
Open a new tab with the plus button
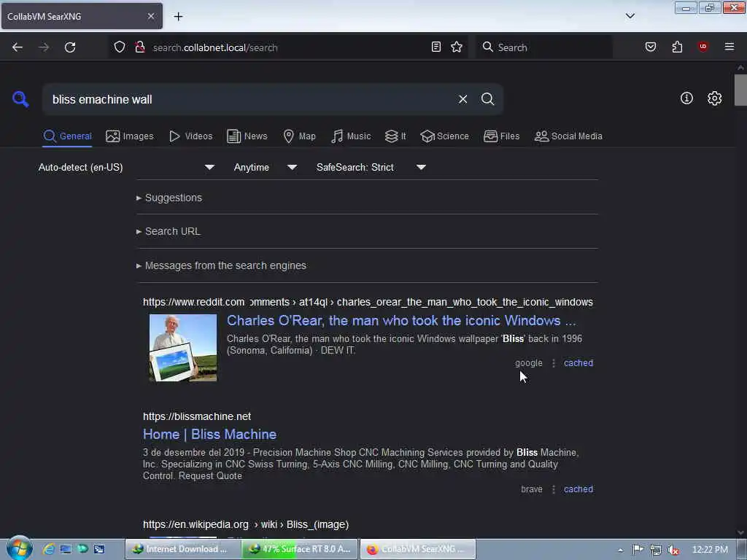(178, 17)
